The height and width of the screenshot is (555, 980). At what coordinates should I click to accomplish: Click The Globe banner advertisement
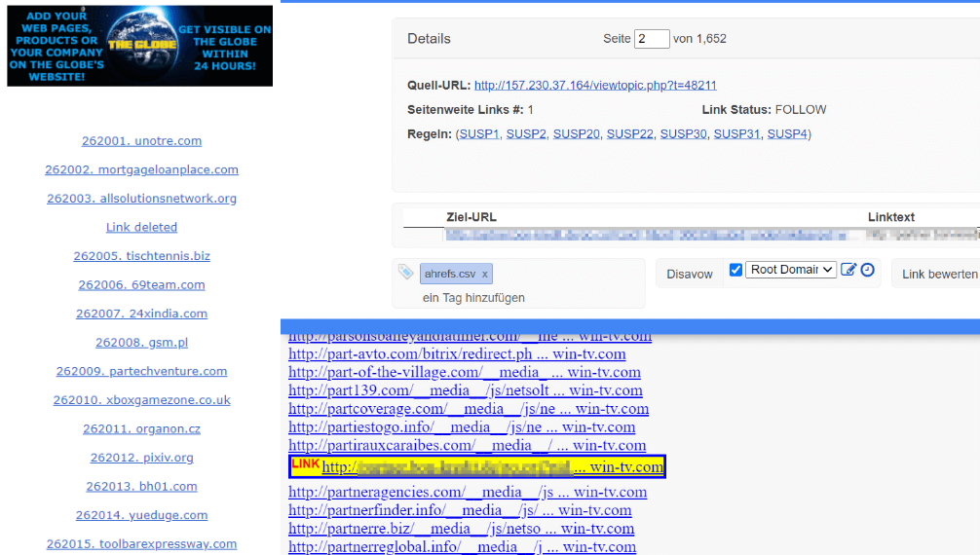point(140,47)
